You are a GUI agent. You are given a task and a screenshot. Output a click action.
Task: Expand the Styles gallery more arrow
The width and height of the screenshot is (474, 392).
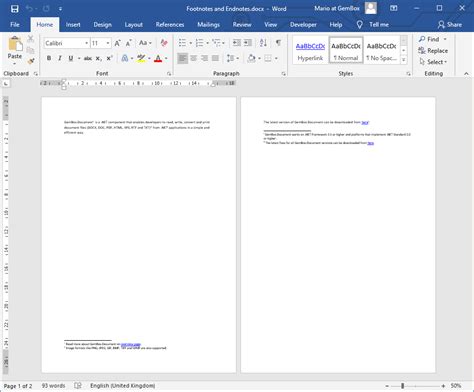[x=403, y=60]
